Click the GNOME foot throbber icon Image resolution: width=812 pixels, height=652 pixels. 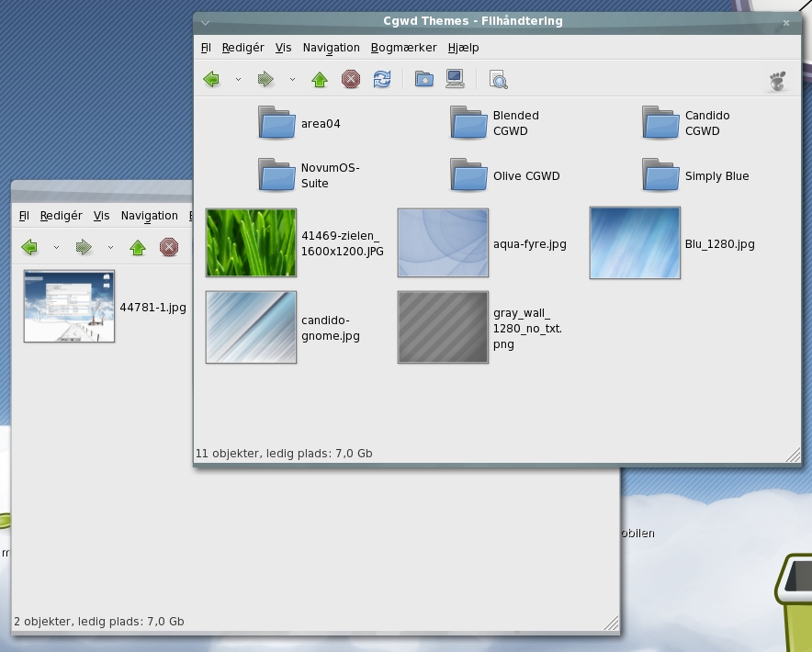(x=777, y=81)
